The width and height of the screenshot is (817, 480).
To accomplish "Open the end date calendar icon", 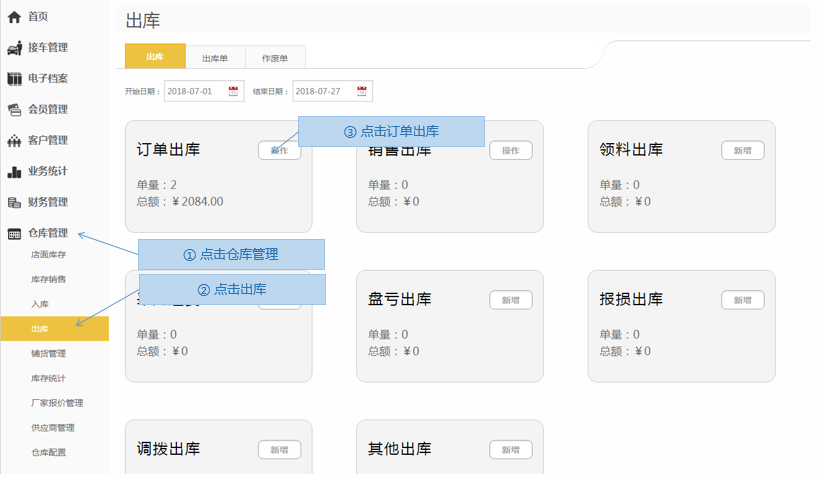I will 362,91.
